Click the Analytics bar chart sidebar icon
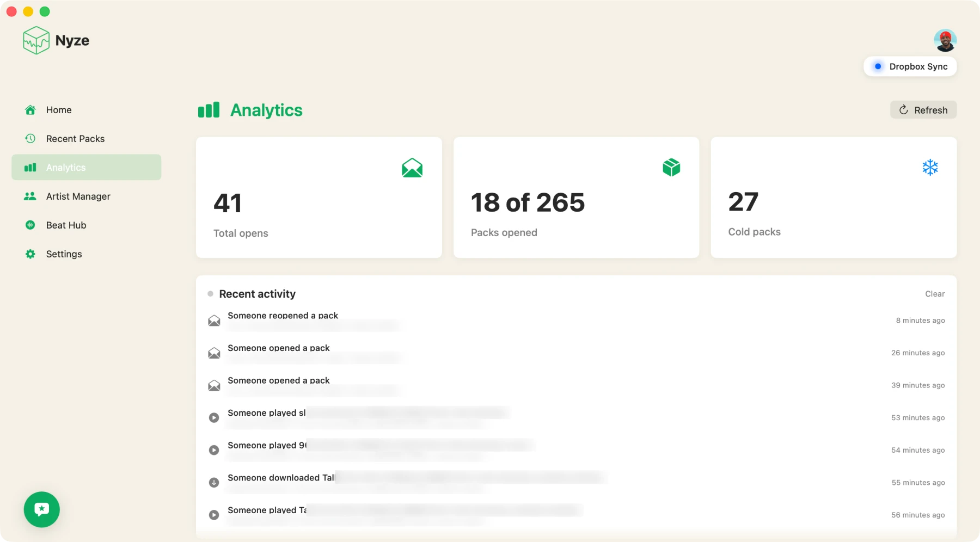 pyautogui.click(x=30, y=168)
